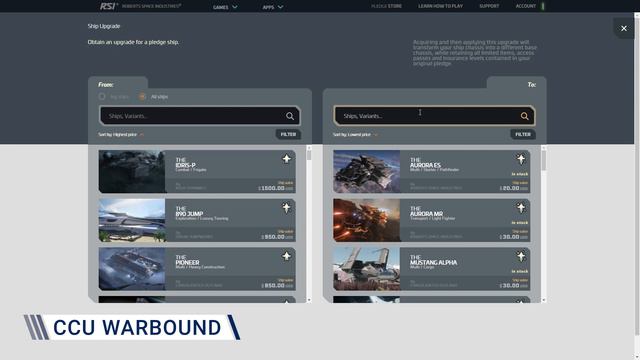Viewport: 640px width, 360px height.
Task: Select the 890 Jump thumbnail
Action: tap(132, 220)
